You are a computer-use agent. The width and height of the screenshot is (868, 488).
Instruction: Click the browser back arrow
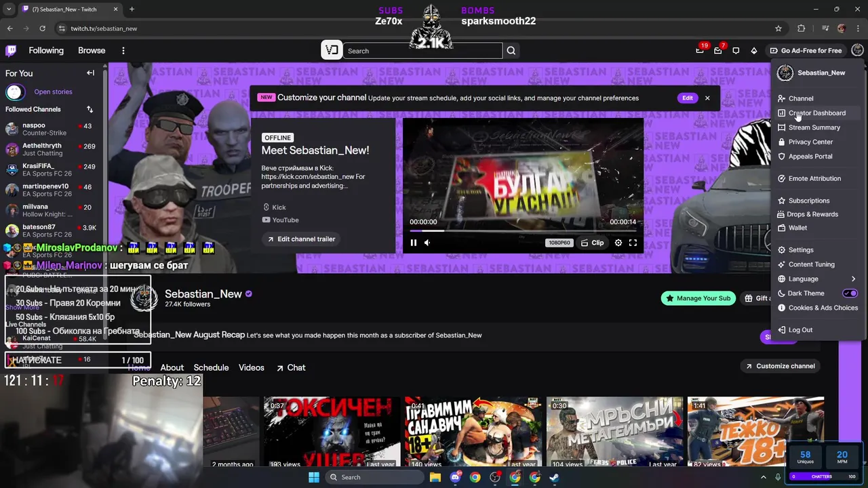coord(9,28)
